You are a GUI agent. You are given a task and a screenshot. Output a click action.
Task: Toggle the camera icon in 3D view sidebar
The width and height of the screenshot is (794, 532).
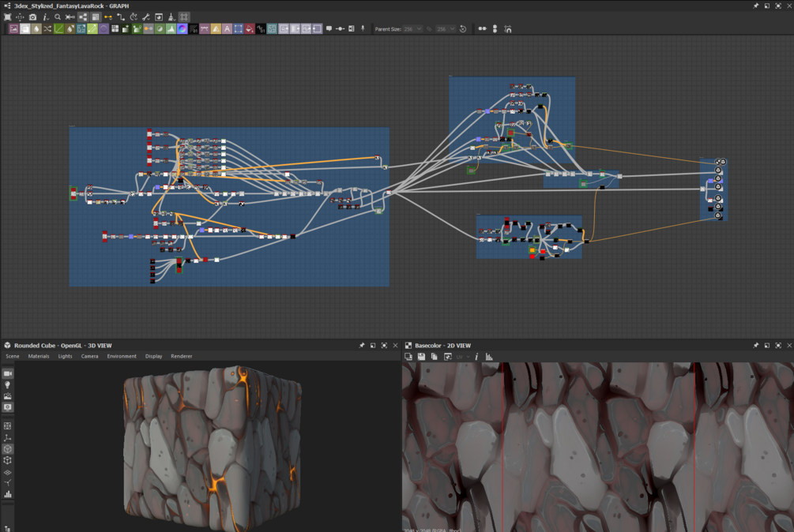point(8,373)
